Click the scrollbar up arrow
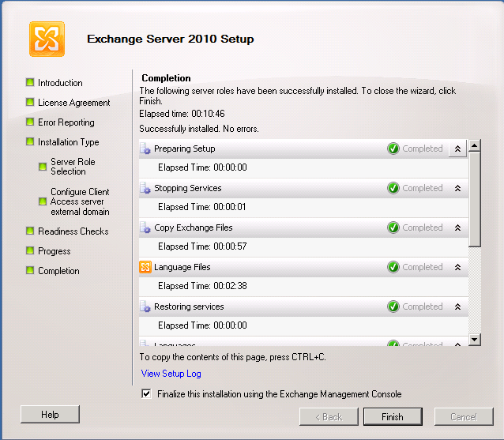 [475, 145]
